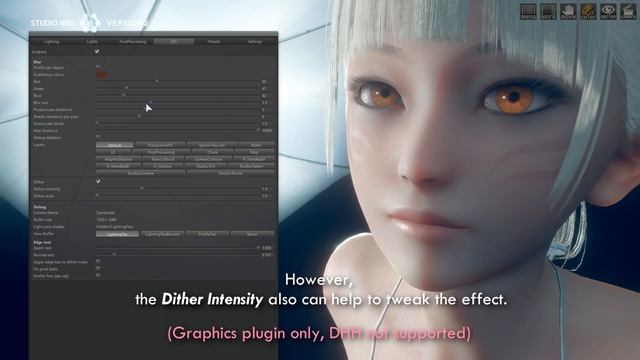
Task: Select the PostProcessing layer button
Action: tap(161, 152)
